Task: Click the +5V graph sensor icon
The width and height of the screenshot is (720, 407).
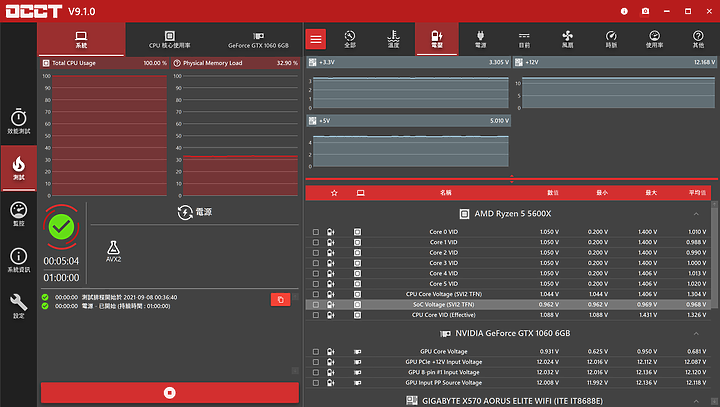Action: click(x=313, y=121)
